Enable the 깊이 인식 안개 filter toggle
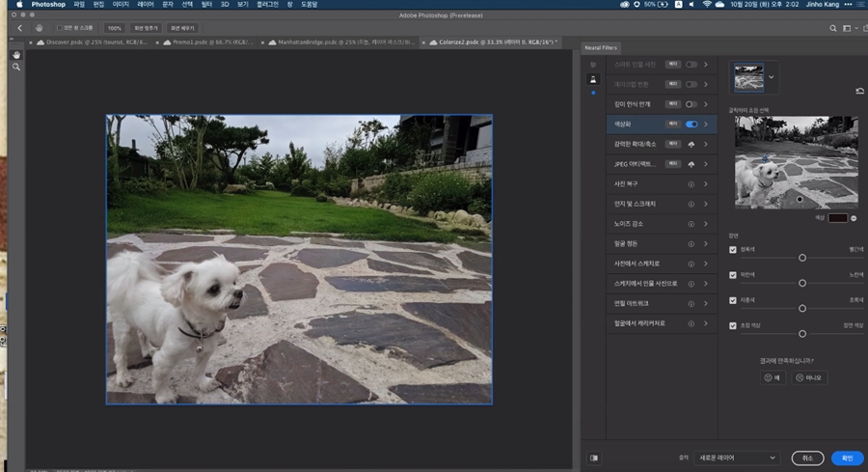This screenshot has width=868, height=472. tap(691, 104)
